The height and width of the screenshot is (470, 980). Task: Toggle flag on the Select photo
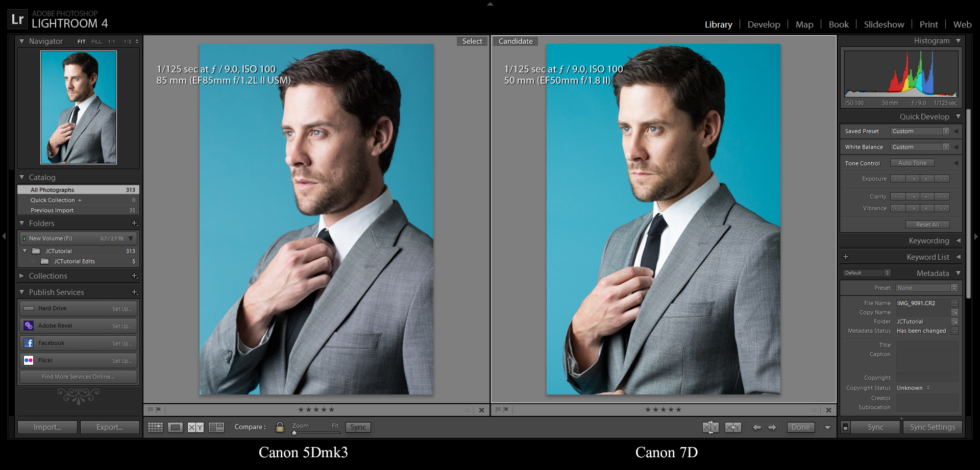tap(151, 409)
